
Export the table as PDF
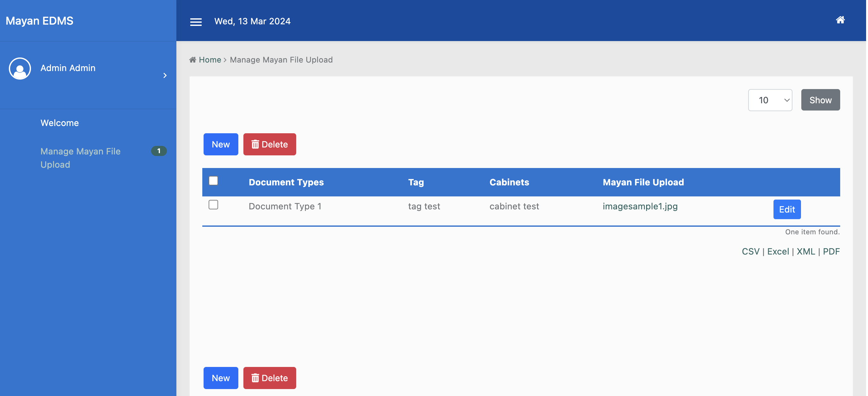coord(831,252)
